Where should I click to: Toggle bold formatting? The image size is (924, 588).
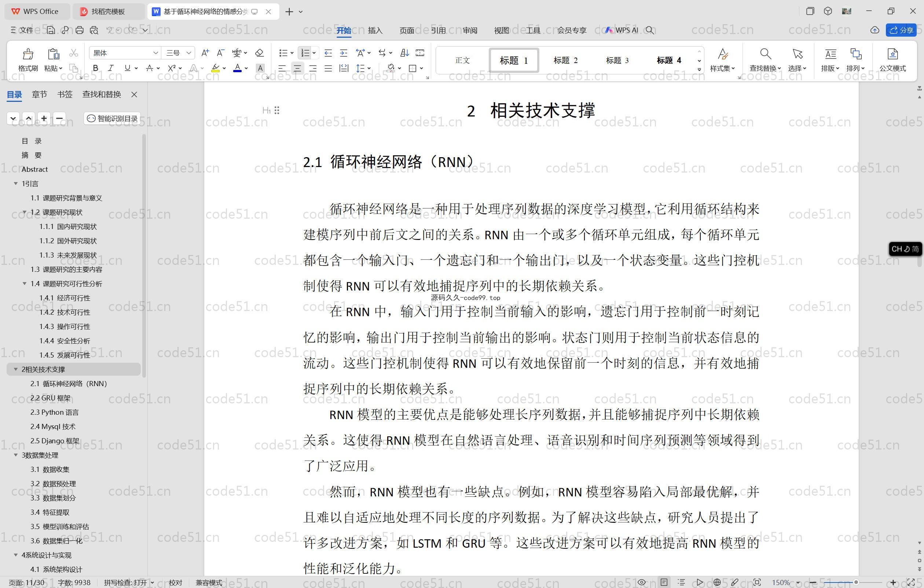(x=96, y=68)
